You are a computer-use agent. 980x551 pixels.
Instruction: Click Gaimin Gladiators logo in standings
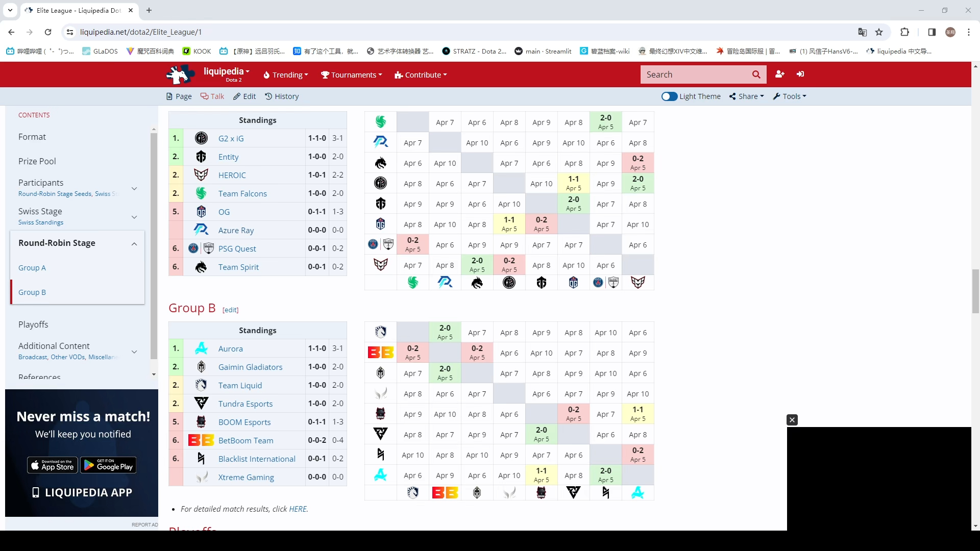[x=201, y=367]
